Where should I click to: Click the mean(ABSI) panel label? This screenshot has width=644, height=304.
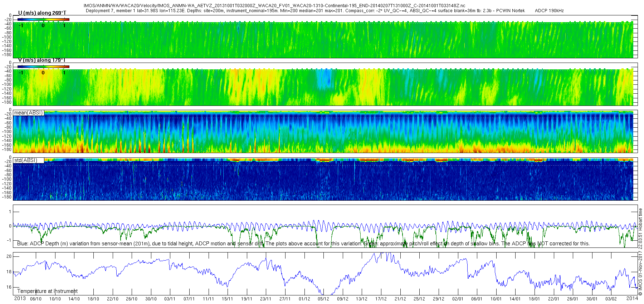point(28,113)
